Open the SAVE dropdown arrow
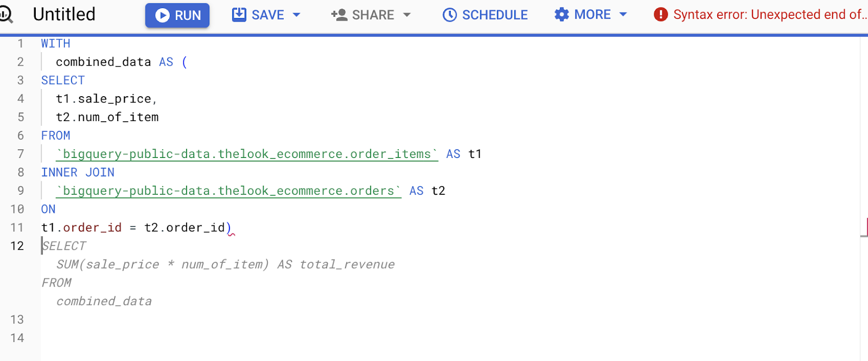 (296, 15)
